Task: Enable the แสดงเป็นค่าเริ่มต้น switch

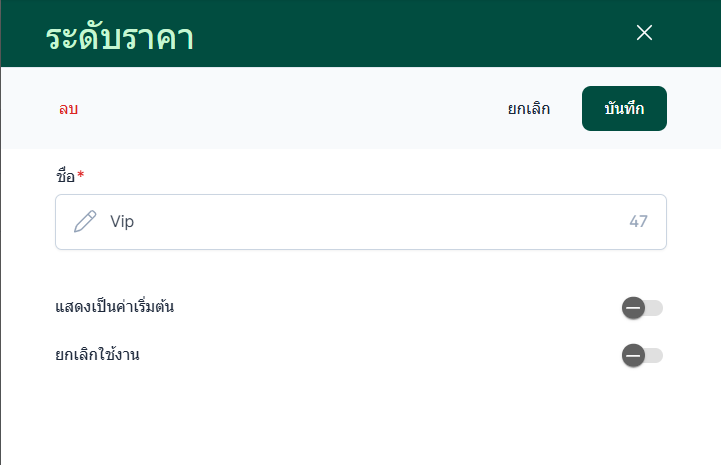Action: click(x=642, y=307)
